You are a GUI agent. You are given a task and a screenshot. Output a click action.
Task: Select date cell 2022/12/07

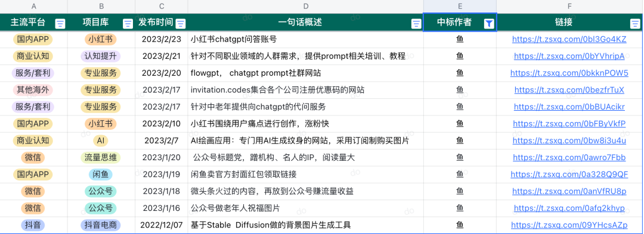click(x=162, y=225)
